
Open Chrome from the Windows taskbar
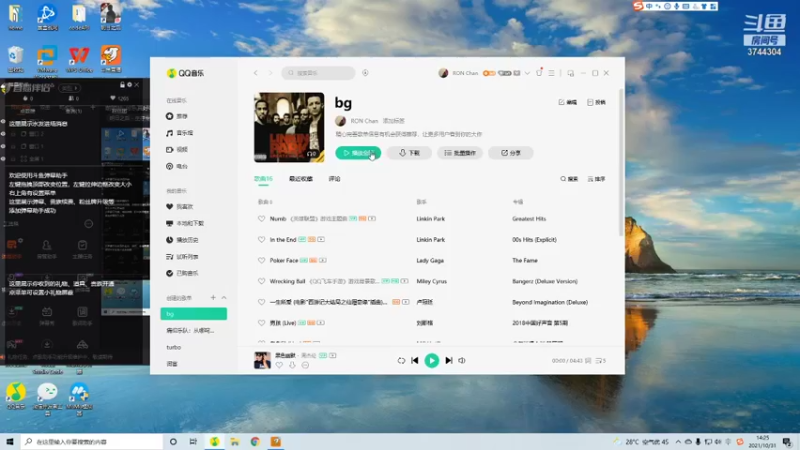pyautogui.click(x=255, y=441)
